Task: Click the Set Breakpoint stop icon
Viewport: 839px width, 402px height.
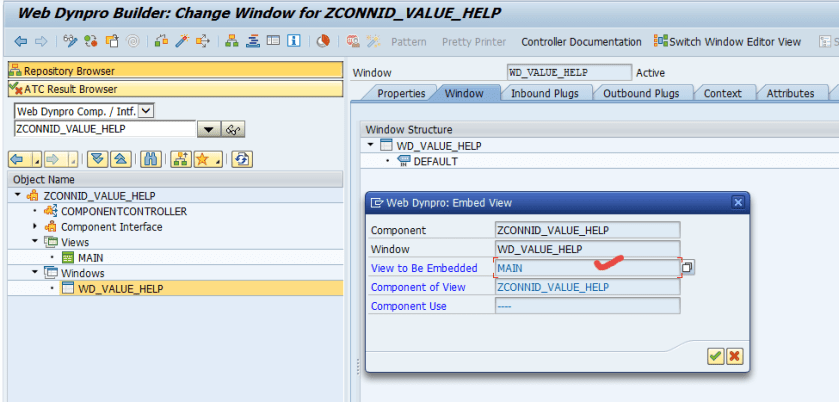Action: click(353, 41)
